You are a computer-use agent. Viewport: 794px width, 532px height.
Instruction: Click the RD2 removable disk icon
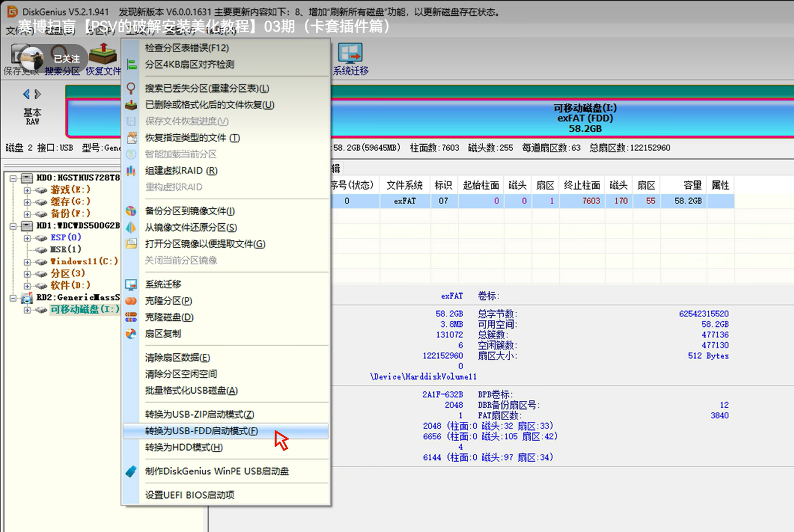(x=27, y=298)
